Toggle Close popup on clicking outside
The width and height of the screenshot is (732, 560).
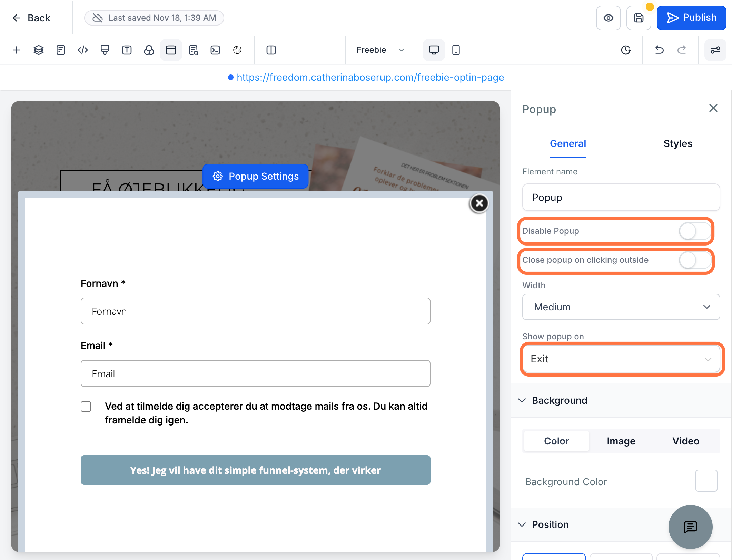695,260
